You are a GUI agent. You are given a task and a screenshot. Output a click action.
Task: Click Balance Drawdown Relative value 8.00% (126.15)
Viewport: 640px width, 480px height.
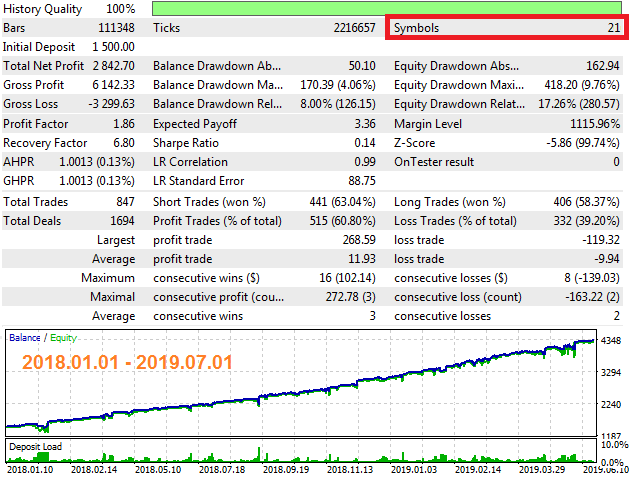[338, 104]
